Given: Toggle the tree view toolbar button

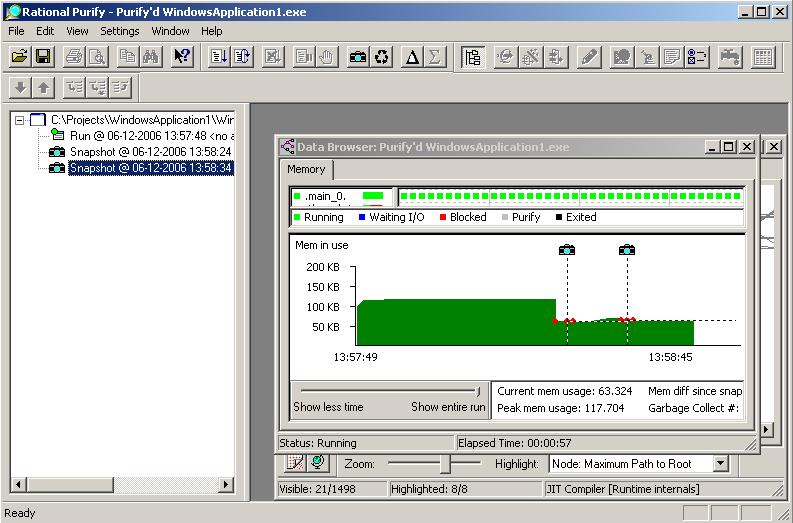Looking at the screenshot, I should 472,57.
